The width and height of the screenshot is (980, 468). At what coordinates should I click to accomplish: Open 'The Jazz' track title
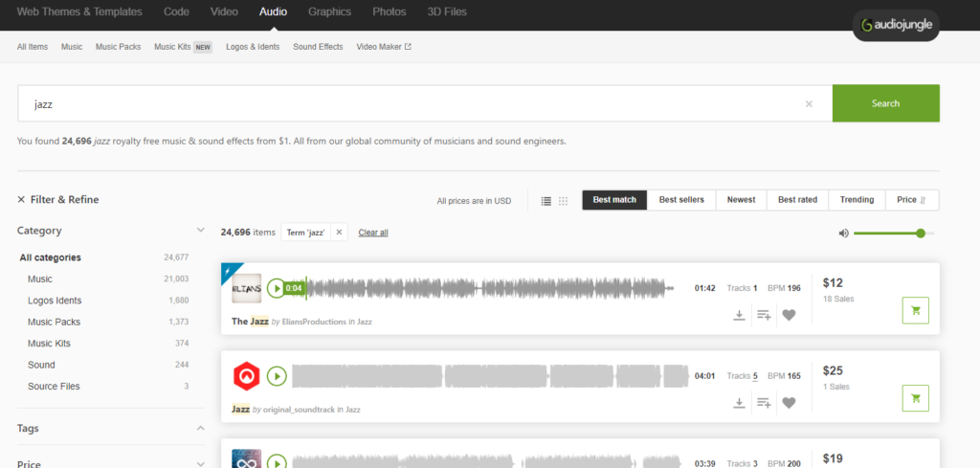coord(250,322)
